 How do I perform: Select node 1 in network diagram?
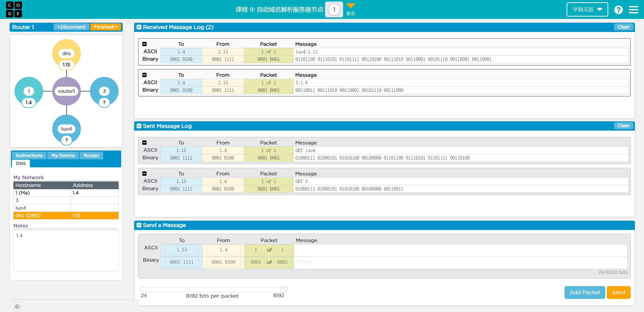point(29,91)
